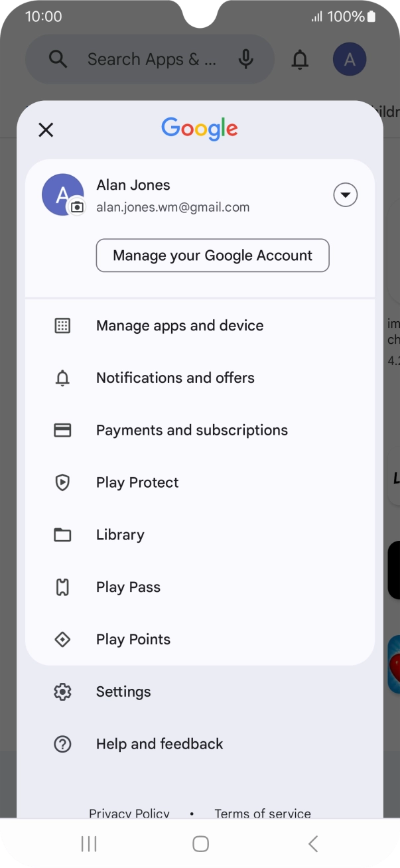Tap the Android back navigation arrow

point(313,843)
